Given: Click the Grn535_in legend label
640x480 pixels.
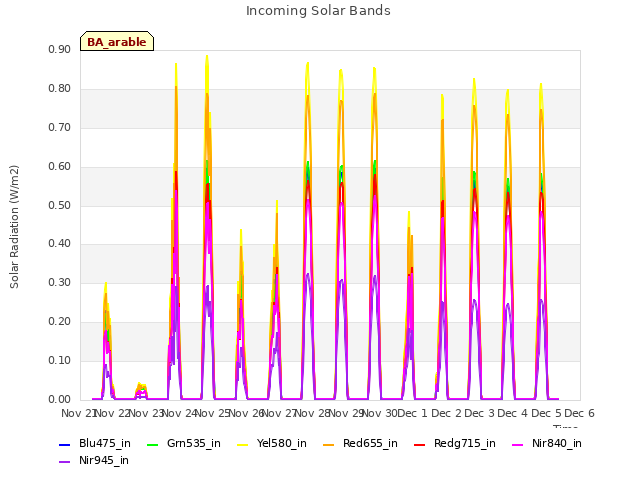Looking at the screenshot, I should coord(193,443).
